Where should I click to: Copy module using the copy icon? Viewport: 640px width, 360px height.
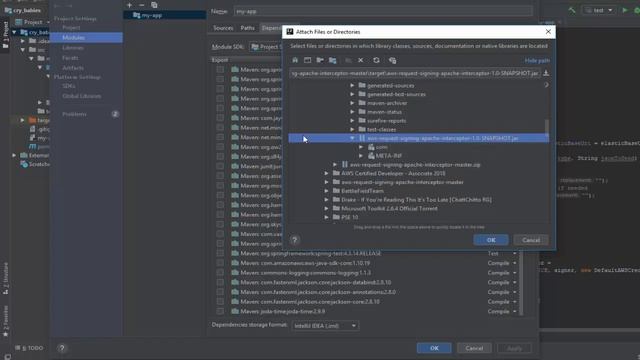coord(154,5)
